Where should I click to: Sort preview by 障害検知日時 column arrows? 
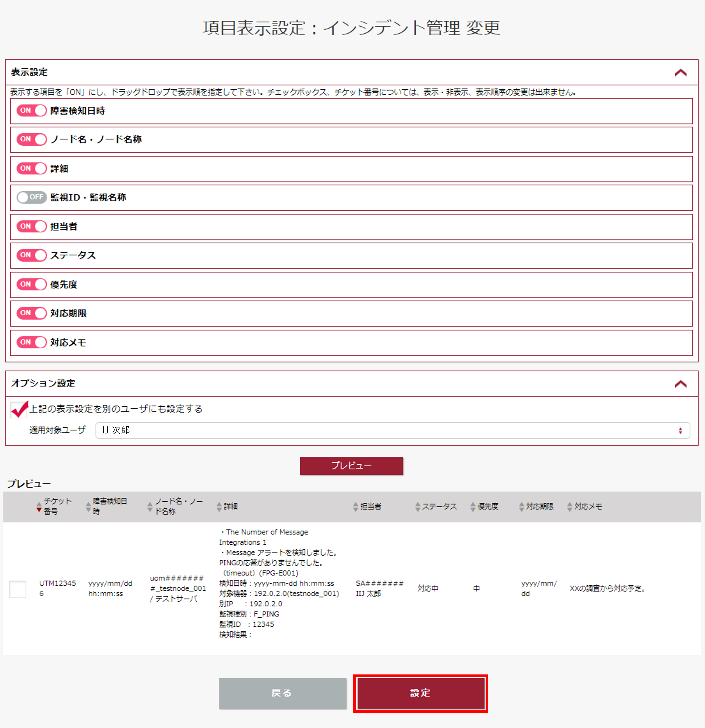point(88,507)
